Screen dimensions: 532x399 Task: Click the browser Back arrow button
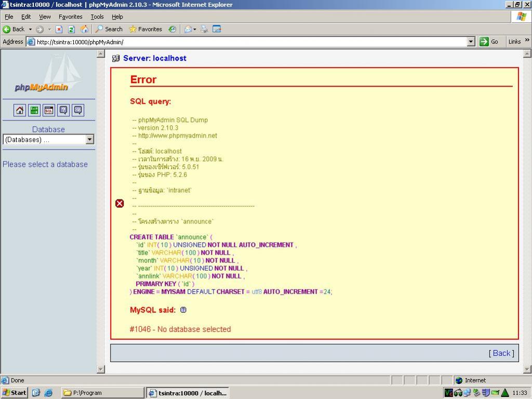point(14,29)
